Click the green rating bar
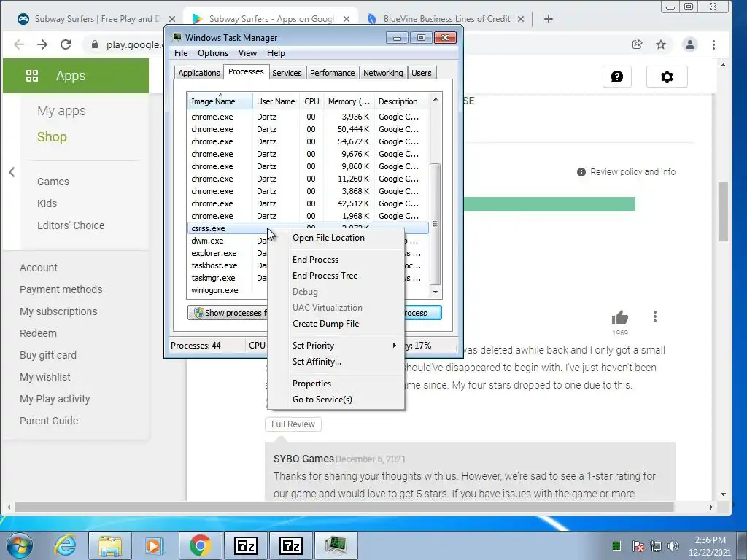The height and width of the screenshot is (560, 747). [x=549, y=204]
